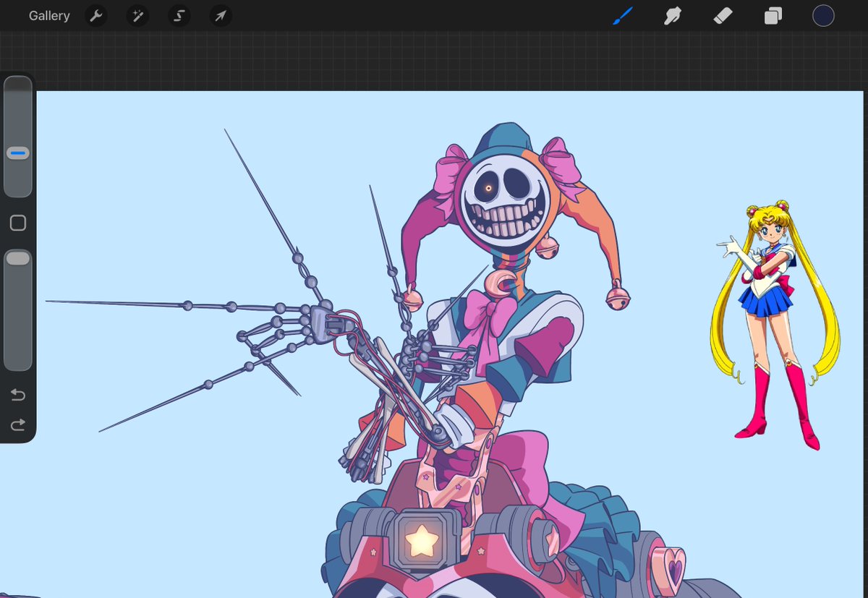This screenshot has height=598, width=868.
Task: Activate the Selection S-shaped tool
Action: [x=179, y=15]
